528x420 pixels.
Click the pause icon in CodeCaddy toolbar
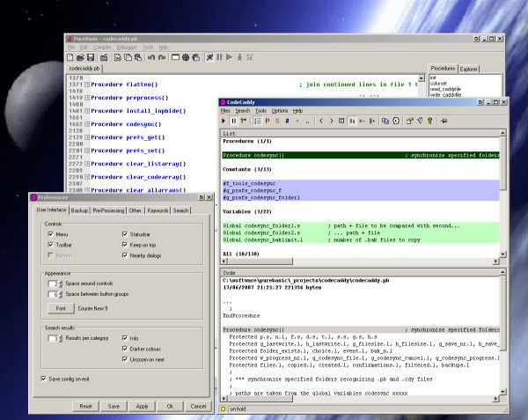pyautogui.click(x=235, y=120)
